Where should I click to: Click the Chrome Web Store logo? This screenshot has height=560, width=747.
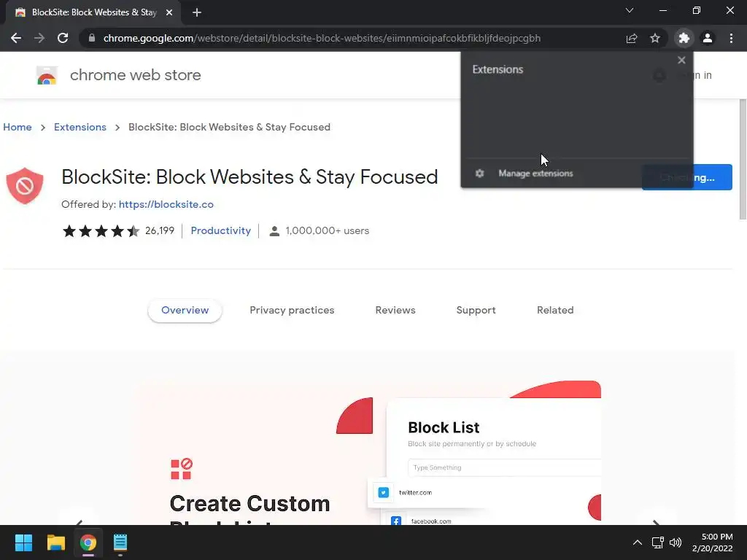(x=47, y=75)
